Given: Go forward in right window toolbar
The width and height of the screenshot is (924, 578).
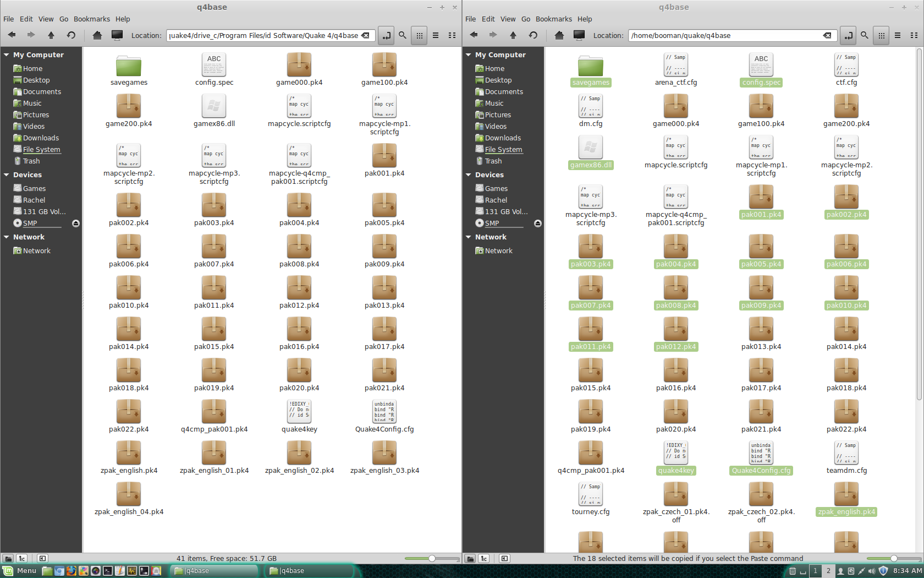Looking at the screenshot, I should pyautogui.click(x=493, y=35).
